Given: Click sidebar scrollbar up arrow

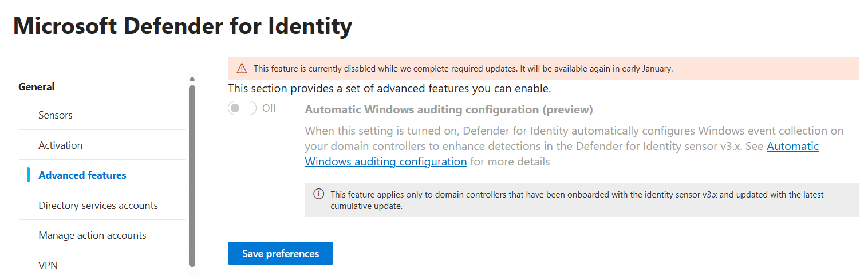Looking at the screenshot, I should [192, 79].
